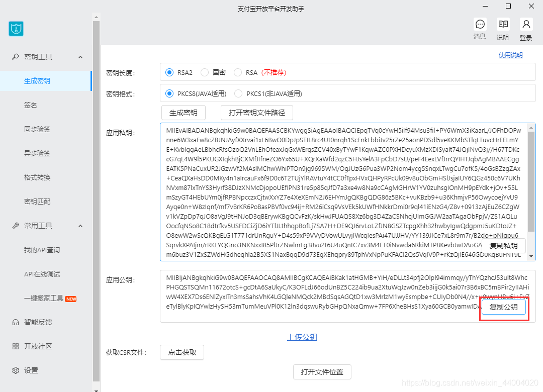
Task: Click the 复制私钥 copy button
Action: tap(503, 246)
